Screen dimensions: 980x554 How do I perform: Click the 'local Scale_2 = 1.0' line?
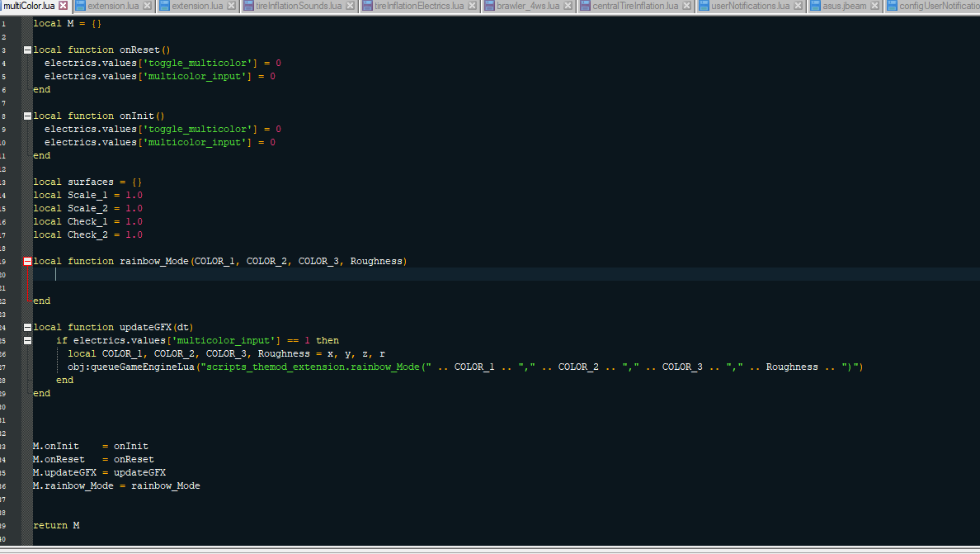pos(87,208)
